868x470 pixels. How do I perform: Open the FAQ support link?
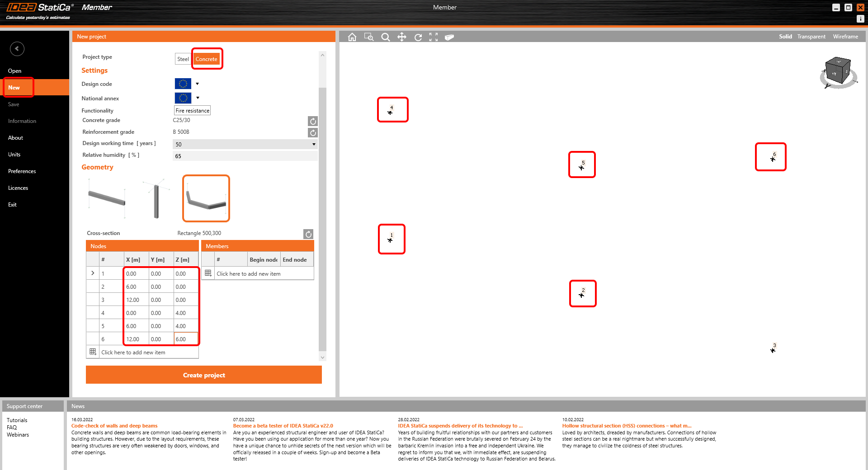[x=12, y=428]
